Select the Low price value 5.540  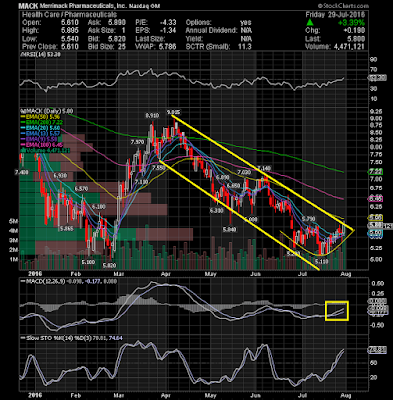pos(69,39)
